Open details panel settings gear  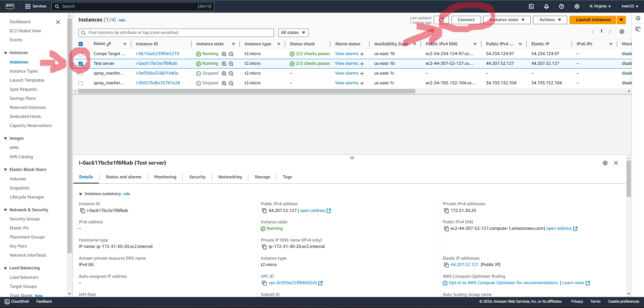click(605, 163)
